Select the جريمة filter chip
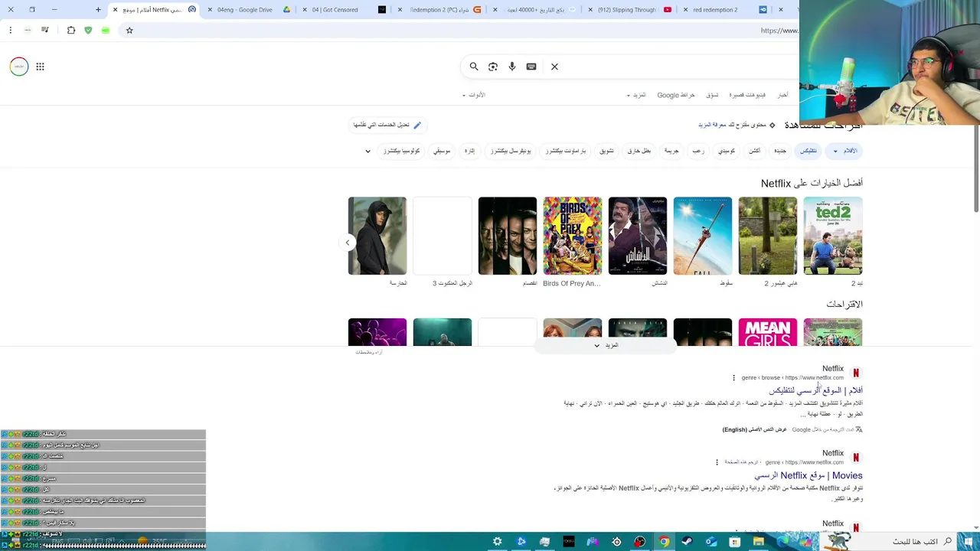 click(671, 152)
